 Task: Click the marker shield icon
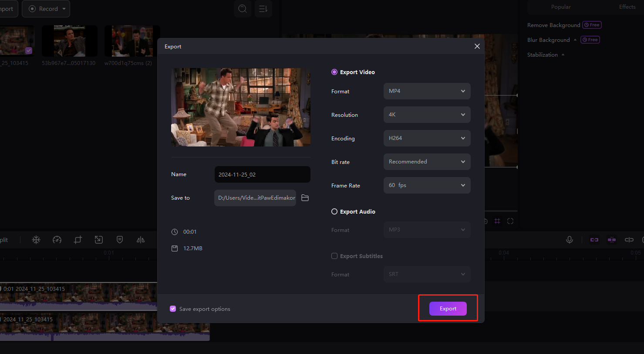tap(120, 240)
